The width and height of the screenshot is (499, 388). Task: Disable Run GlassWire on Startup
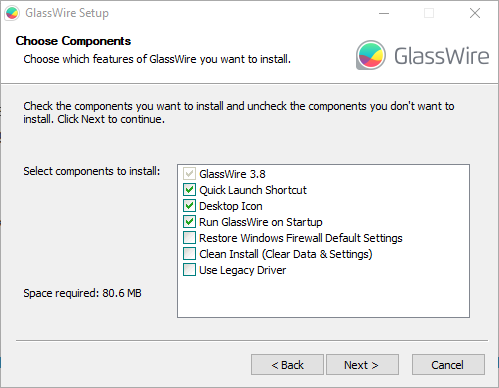[189, 222]
